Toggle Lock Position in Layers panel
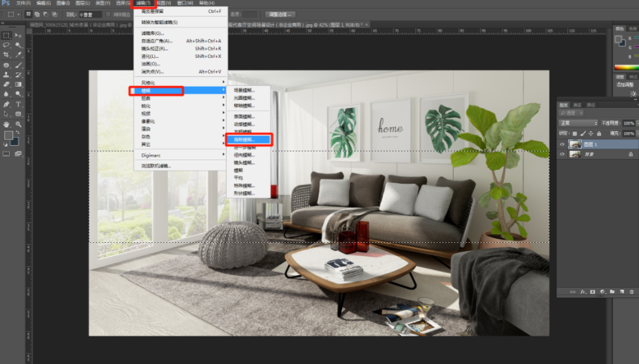The height and width of the screenshot is (364, 639). [x=591, y=133]
